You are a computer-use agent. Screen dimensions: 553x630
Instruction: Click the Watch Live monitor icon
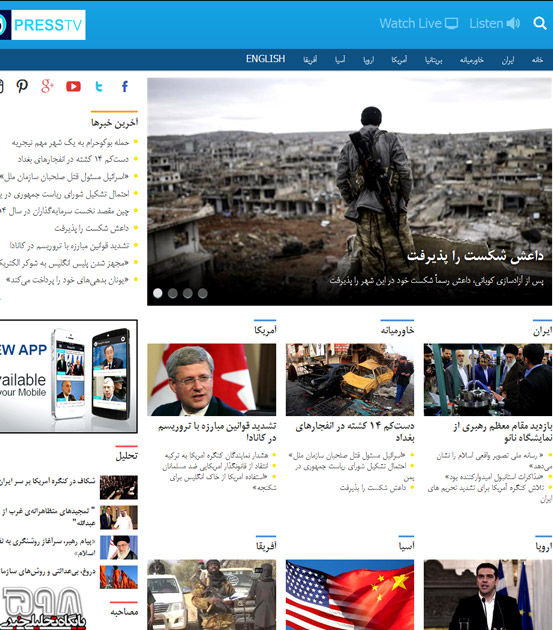pyautogui.click(x=451, y=23)
